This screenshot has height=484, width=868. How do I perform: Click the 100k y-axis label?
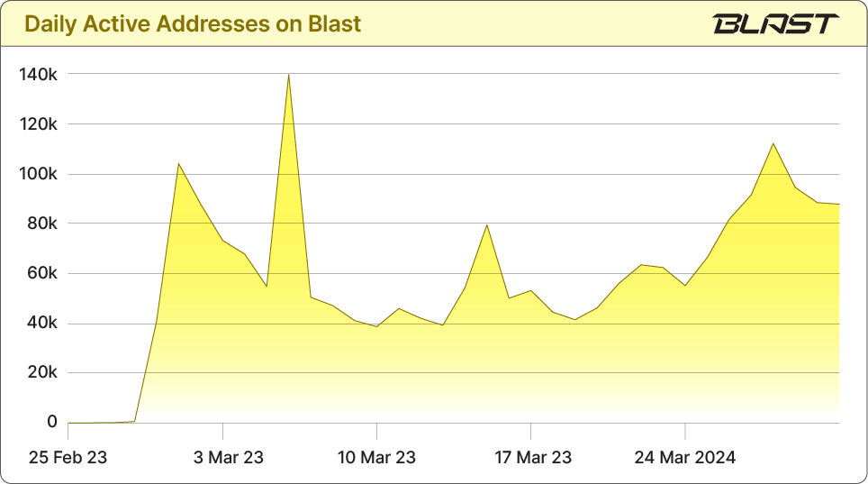tap(38, 174)
